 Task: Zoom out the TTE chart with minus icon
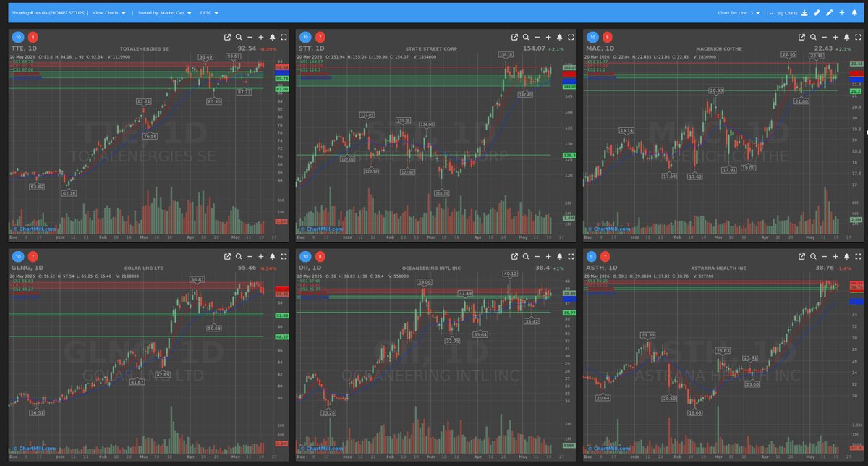(x=250, y=37)
